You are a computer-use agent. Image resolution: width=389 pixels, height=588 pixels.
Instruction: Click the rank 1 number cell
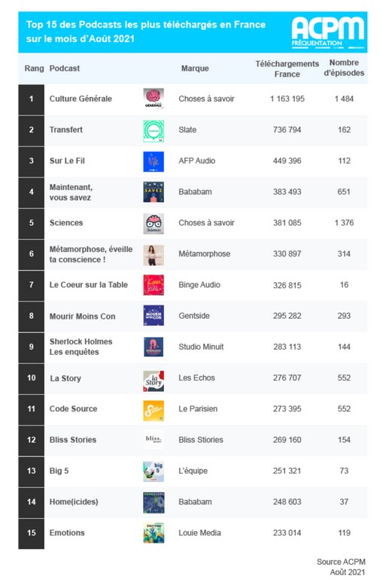[x=31, y=99]
